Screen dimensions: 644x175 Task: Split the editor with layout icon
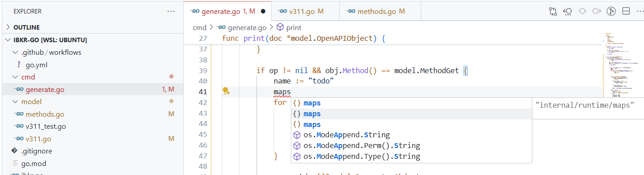tap(626, 11)
